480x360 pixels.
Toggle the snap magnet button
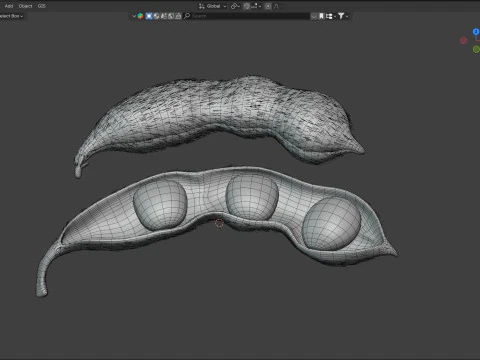pos(247,6)
